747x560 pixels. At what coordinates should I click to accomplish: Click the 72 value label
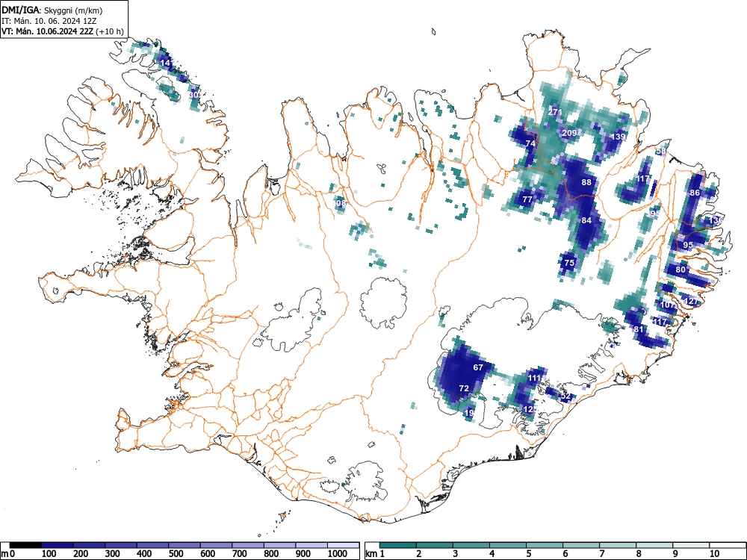(464, 388)
